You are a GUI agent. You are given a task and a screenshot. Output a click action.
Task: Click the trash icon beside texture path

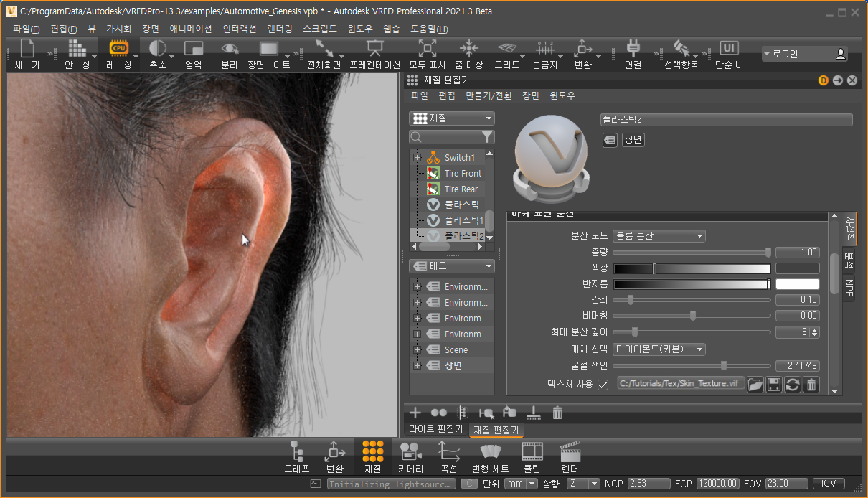pyautogui.click(x=811, y=385)
